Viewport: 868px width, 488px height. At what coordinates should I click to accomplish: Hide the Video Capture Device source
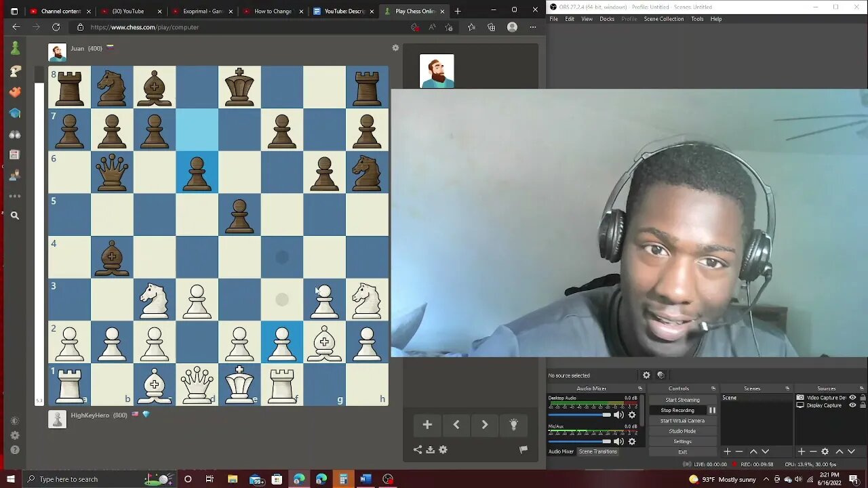852,398
